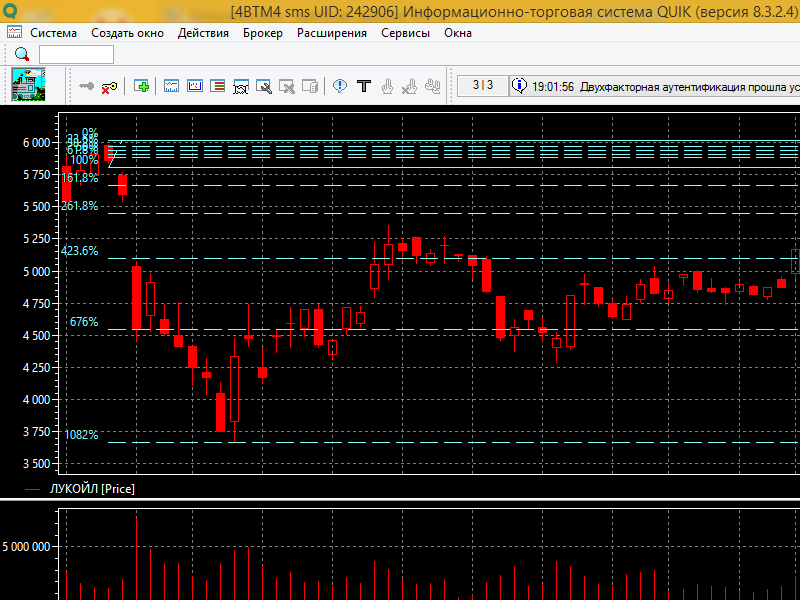Click the 3|3 connection counter box
800x600 pixels.
click(x=483, y=85)
